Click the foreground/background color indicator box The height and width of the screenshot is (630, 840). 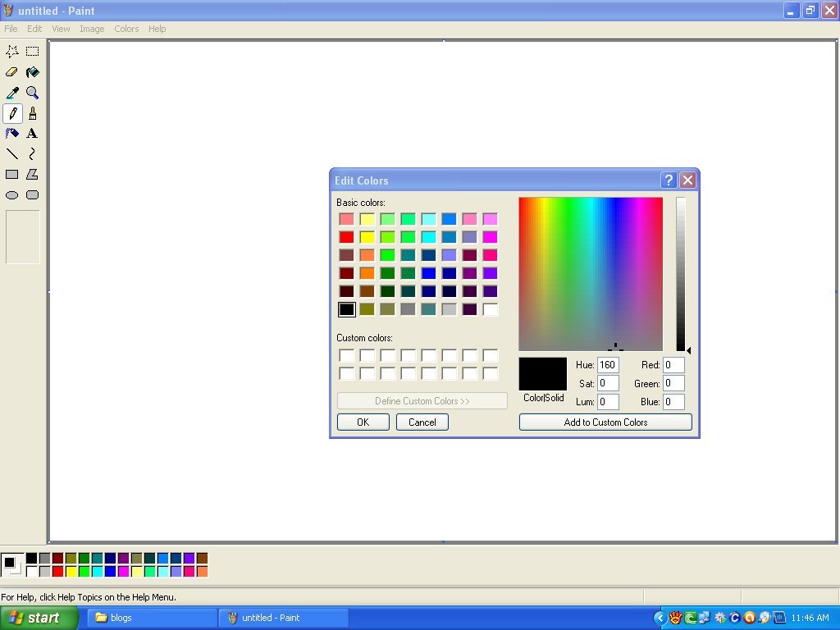[12, 565]
